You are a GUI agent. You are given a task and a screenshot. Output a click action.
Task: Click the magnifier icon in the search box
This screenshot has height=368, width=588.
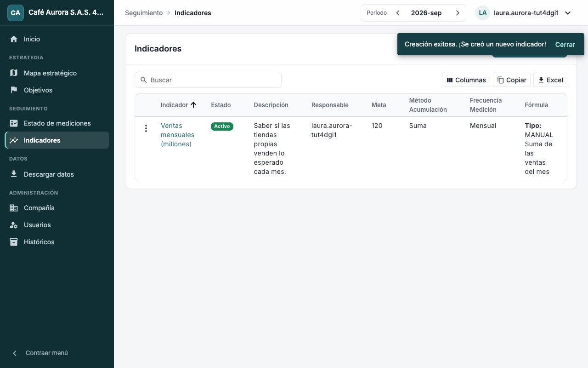click(x=144, y=80)
